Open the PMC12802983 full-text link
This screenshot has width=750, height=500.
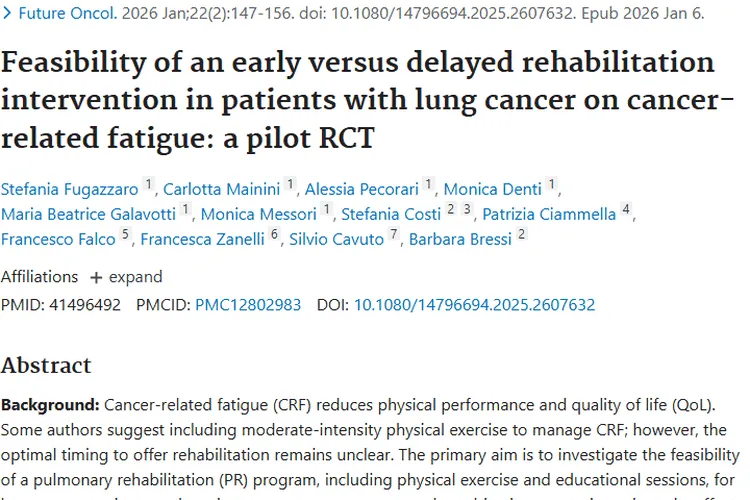pyautogui.click(x=248, y=305)
